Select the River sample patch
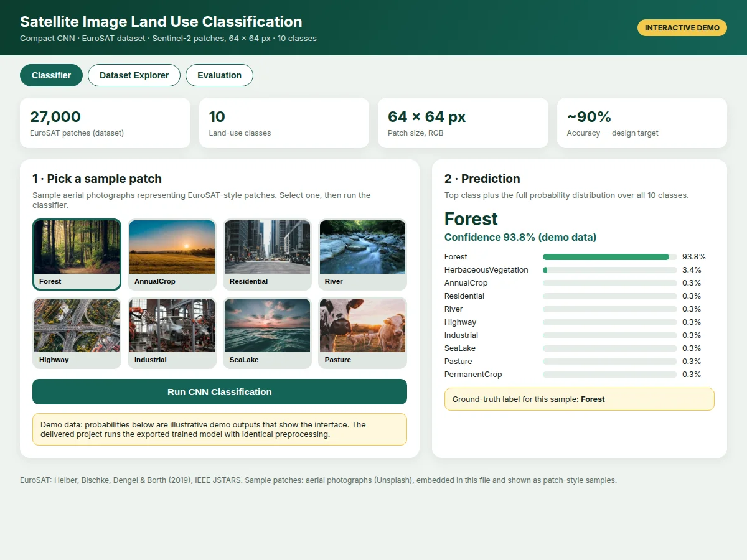The height and width of the screenshot is (560, 747). [362, 254]
